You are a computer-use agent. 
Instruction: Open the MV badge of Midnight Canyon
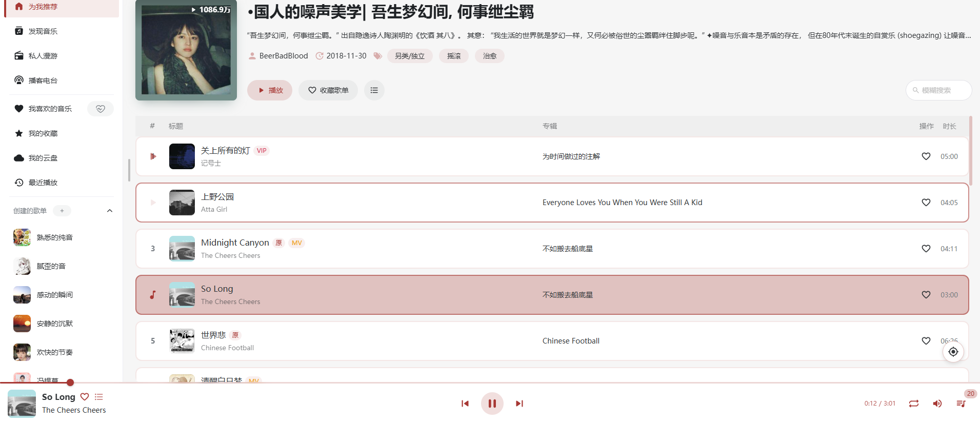click(x=297, y=243)
